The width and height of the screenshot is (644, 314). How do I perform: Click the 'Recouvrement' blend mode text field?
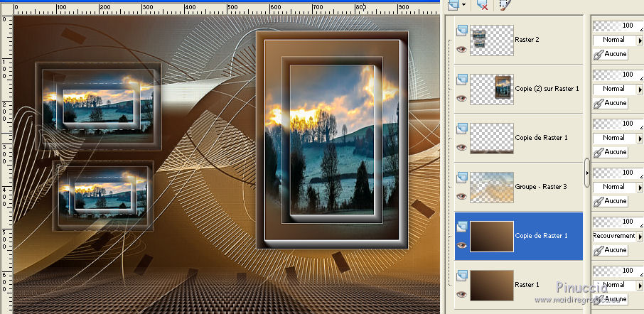tap(614, 236)
